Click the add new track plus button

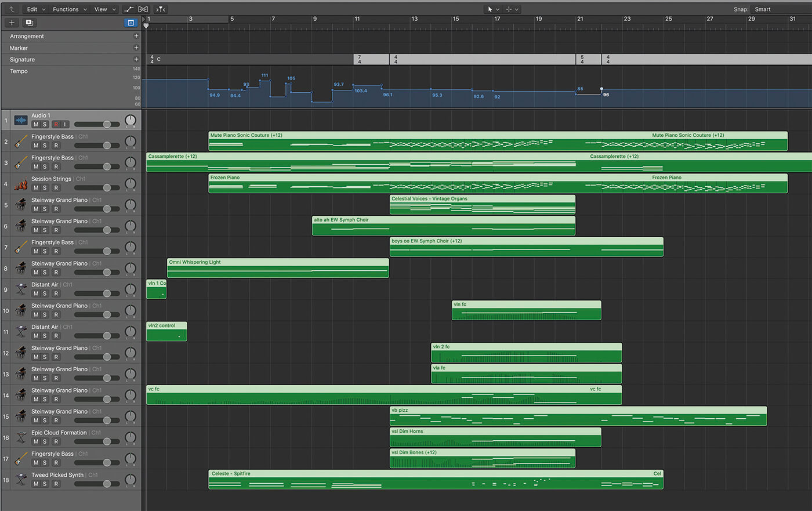12,23
